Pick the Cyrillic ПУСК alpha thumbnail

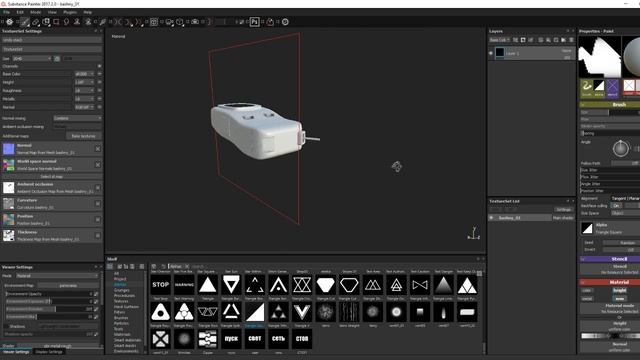coord(231,339)
